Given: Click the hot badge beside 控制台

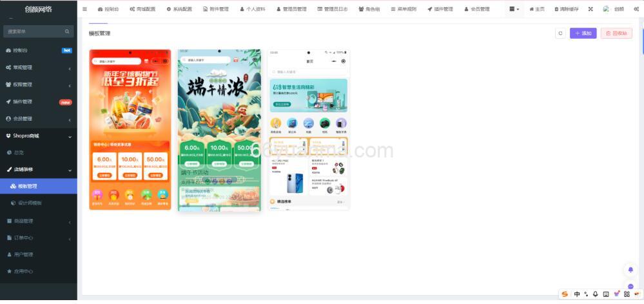Looking at the screenshot, I should [67, 50].
